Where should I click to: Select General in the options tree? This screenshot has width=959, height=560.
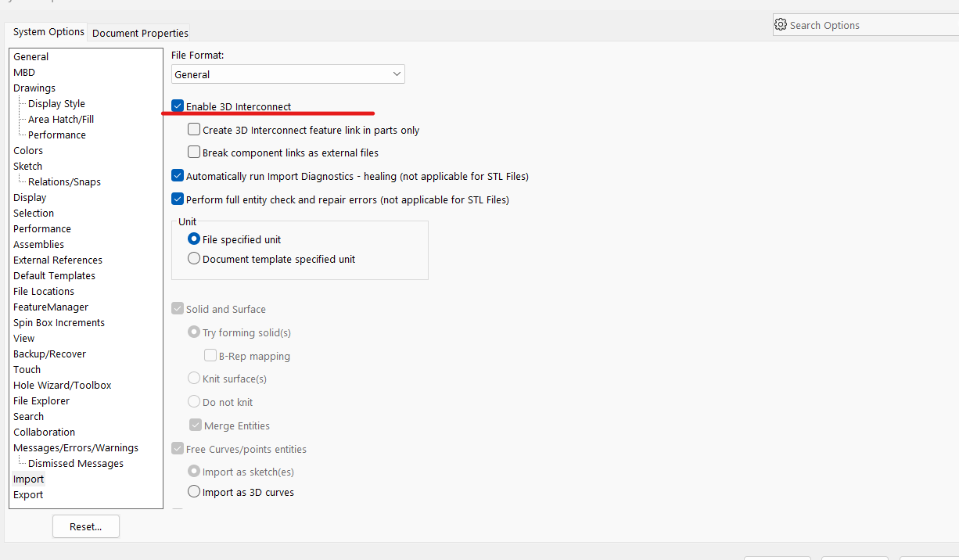pos(31,56)
